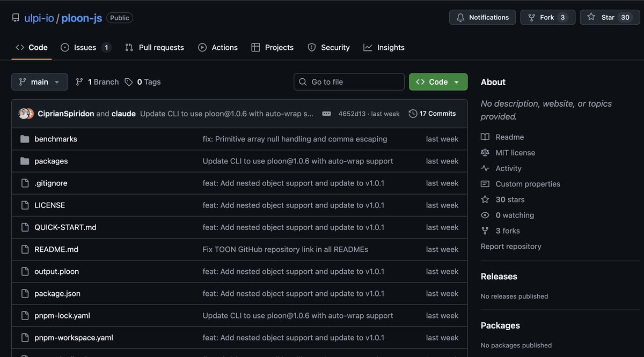Click the repository icon beside ulpi-io
The width and height of the screenshot is (644, 357).
click(16, 18)
